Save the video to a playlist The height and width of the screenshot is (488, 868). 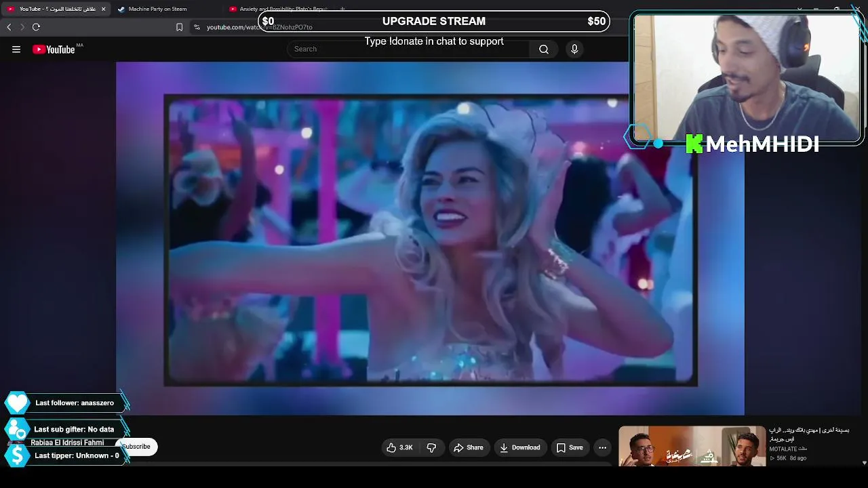click(570, 447)
